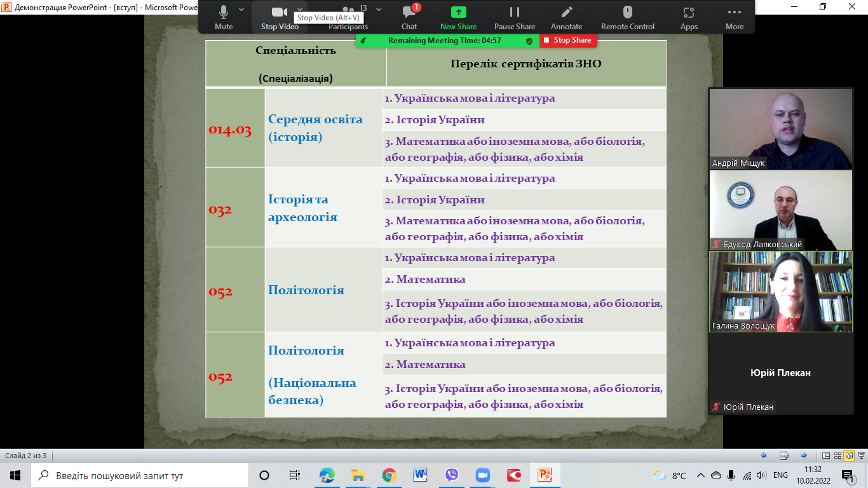Image resolution: width=868 pixels, height=488 pixels.
Task: Open the slide navigation menu in status bar
Action: pyautogui.click(x=784, y=456)
